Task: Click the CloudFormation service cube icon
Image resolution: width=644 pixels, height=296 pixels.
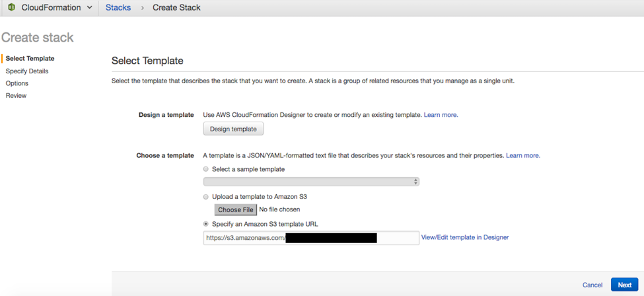Action: 11,7
